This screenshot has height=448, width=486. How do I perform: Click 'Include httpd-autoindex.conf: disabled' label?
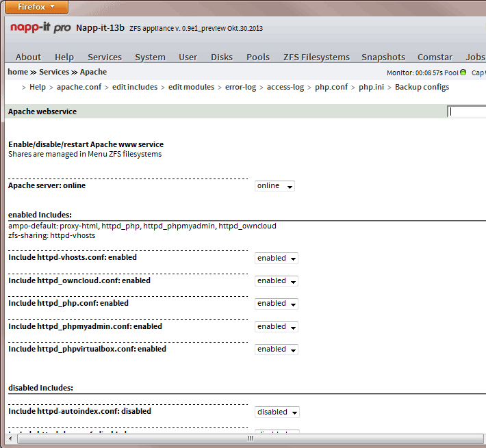[x=79, y=411]
